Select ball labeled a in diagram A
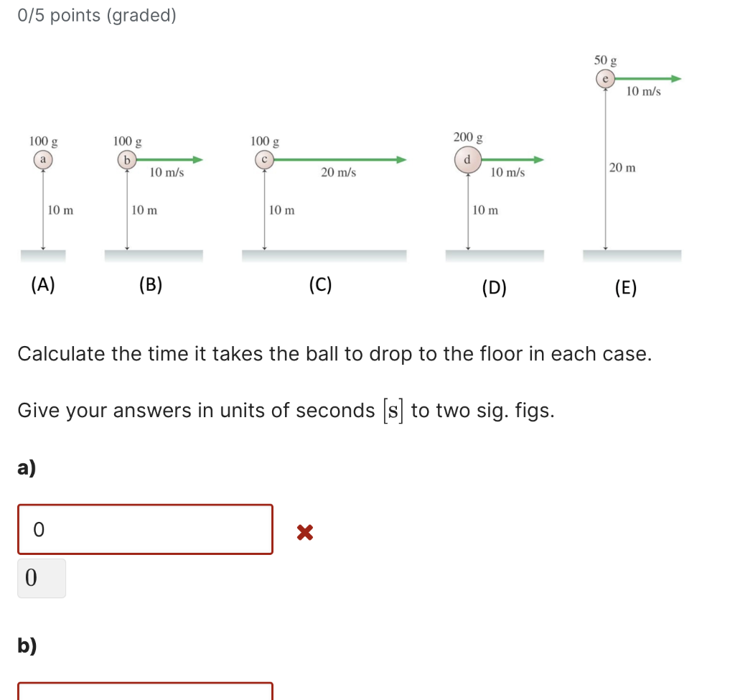Screen dimensions: 735x700 44,159
